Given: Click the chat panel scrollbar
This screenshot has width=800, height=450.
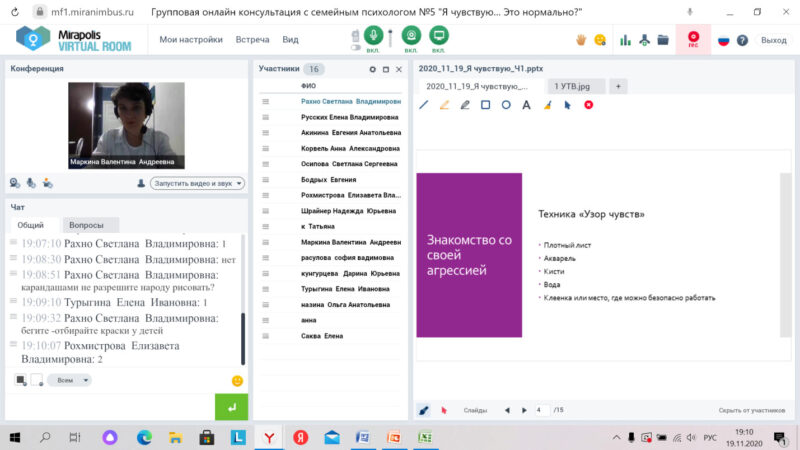Looking at the screenshot, I should 243,338.
